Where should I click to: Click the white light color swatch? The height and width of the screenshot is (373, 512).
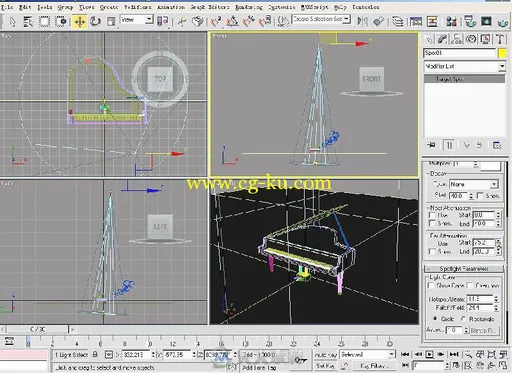click(491, 166)
